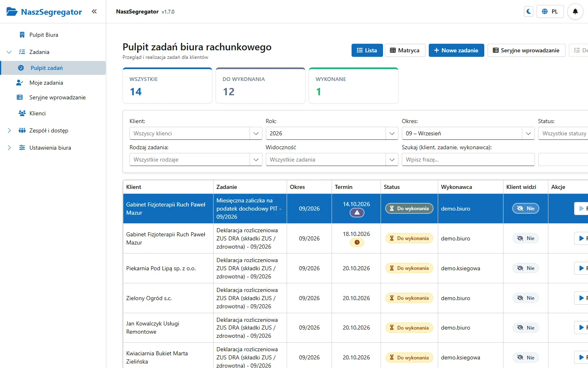The height and width of the screenshot is (368, 588).
Task: Collapse the Zadania tree section
Action: pos(9,52)
